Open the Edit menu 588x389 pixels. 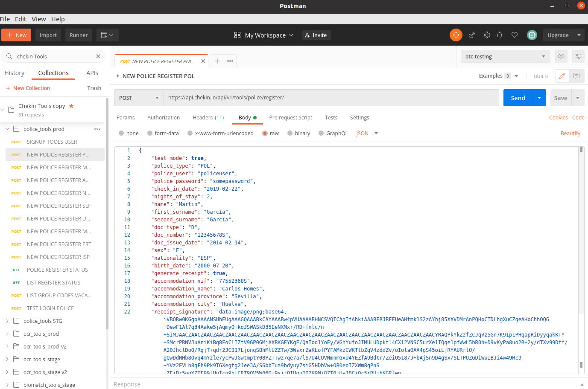click(x=20, y=19)
